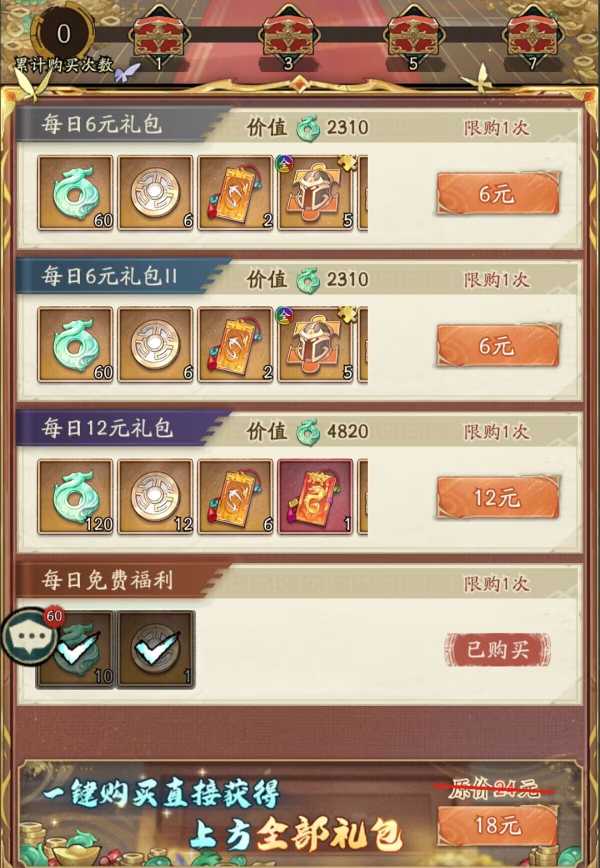Open the treasure chest for 3 purchases

coord(288,36)
